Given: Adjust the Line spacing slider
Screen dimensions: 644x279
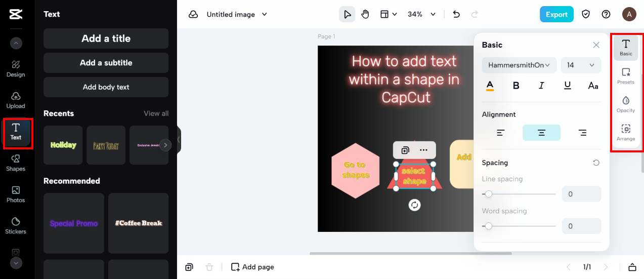Looking at the screenshot, I should point(519,194).
